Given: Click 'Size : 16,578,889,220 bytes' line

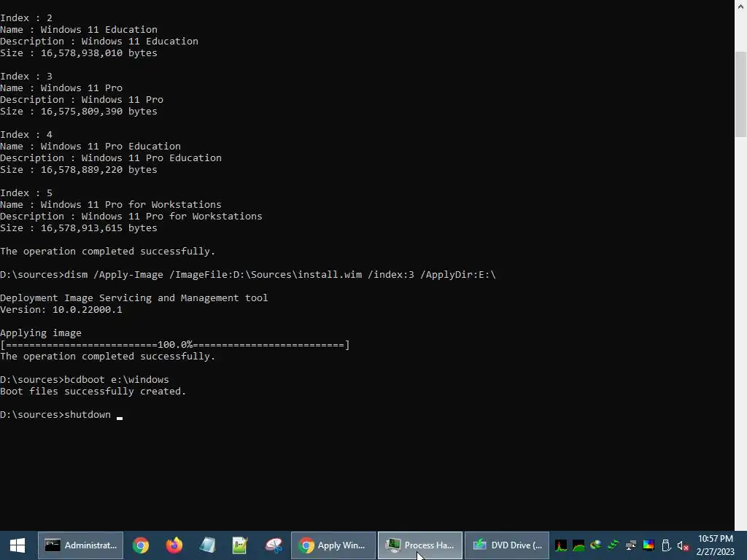Looking at the screenshot, I should click(79, 169).
